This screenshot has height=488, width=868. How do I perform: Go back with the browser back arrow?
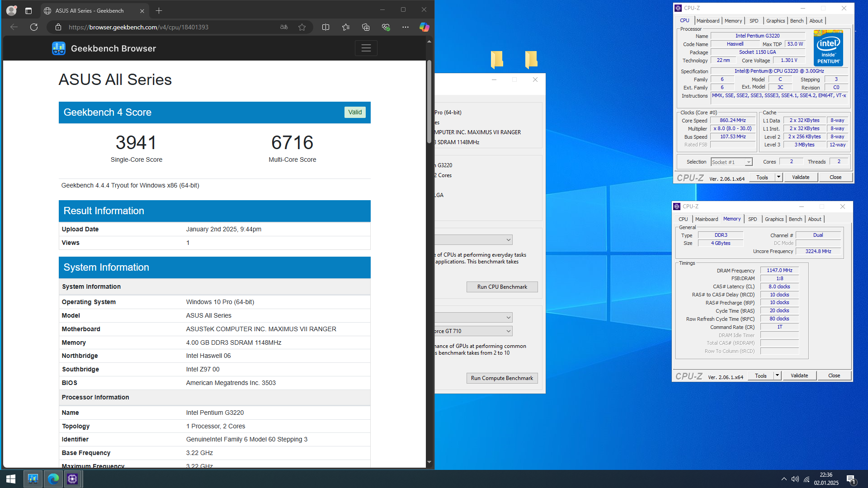point(14,27)
